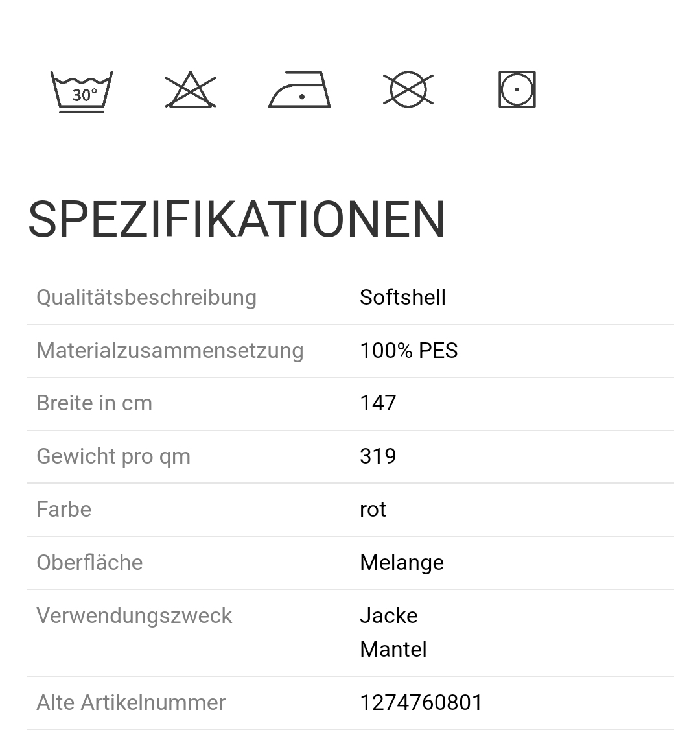Click the do-not-bleach triangle icon
This screenshot has height=743, width=700.
tap(191, 90)
